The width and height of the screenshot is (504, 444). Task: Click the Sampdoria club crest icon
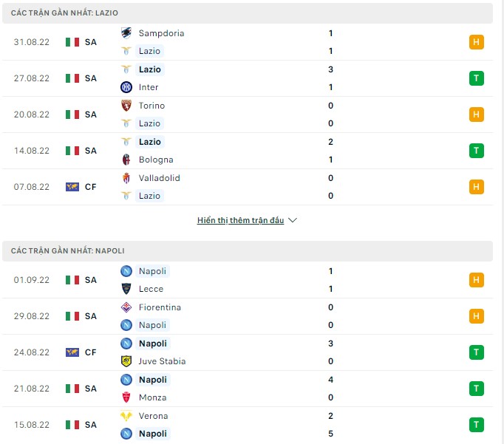point(126,33)
